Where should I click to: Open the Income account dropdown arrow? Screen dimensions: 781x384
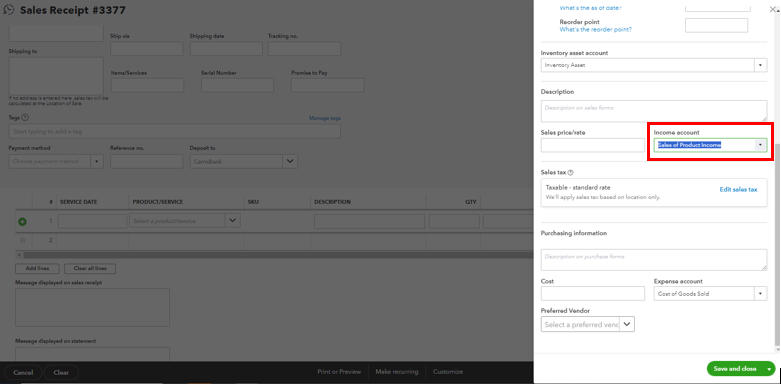point(761,145)
